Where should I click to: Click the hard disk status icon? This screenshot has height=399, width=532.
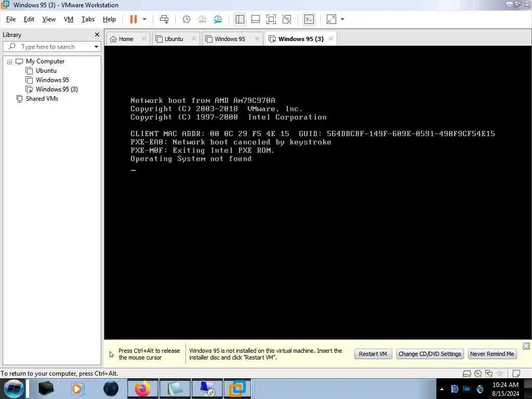467,374
